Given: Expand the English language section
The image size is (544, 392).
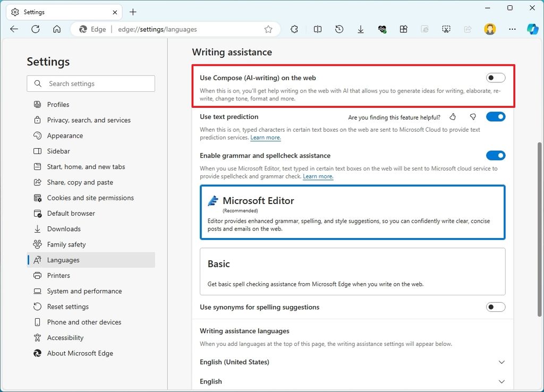Looking at the screenshot, I should pos(501,381).
